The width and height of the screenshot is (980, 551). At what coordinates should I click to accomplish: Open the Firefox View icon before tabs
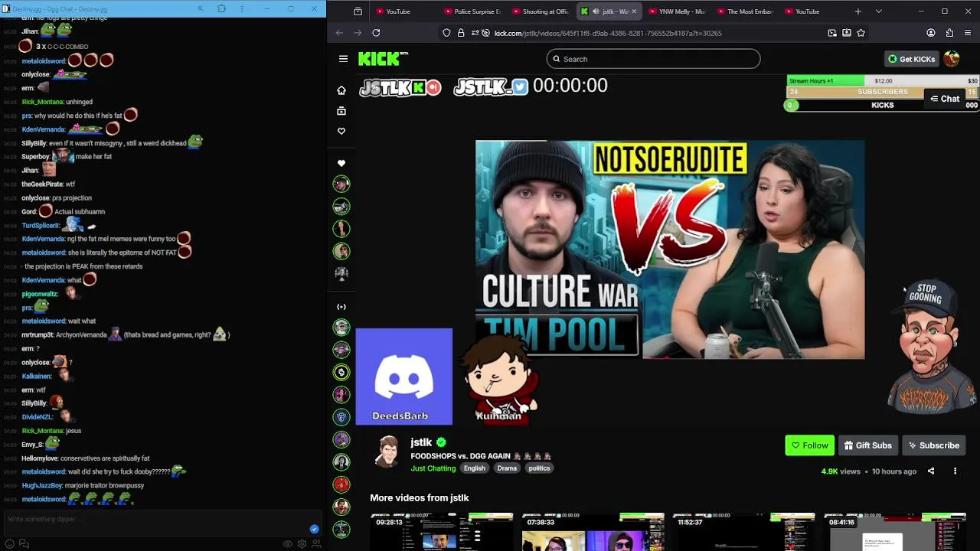click(358, 11)
